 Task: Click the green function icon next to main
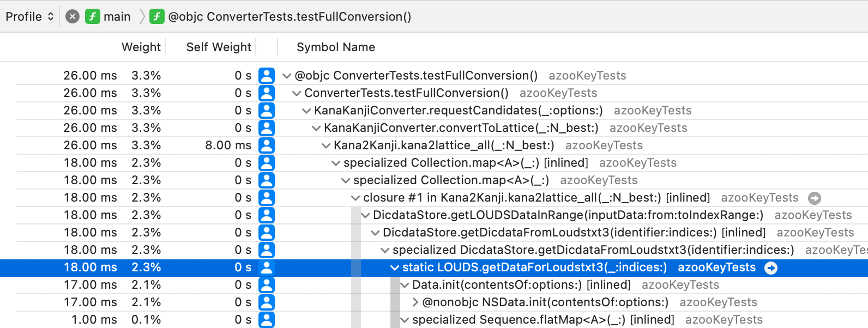coord(92,16)
